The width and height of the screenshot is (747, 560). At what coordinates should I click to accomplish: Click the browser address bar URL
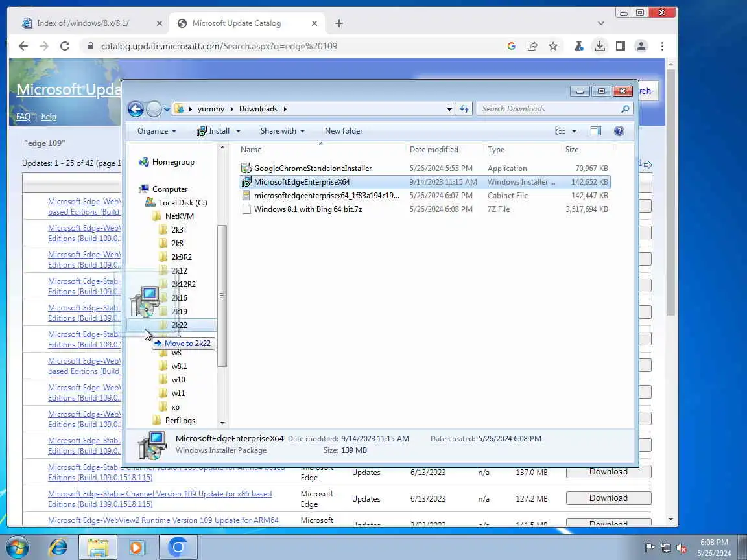pos(219,46)
